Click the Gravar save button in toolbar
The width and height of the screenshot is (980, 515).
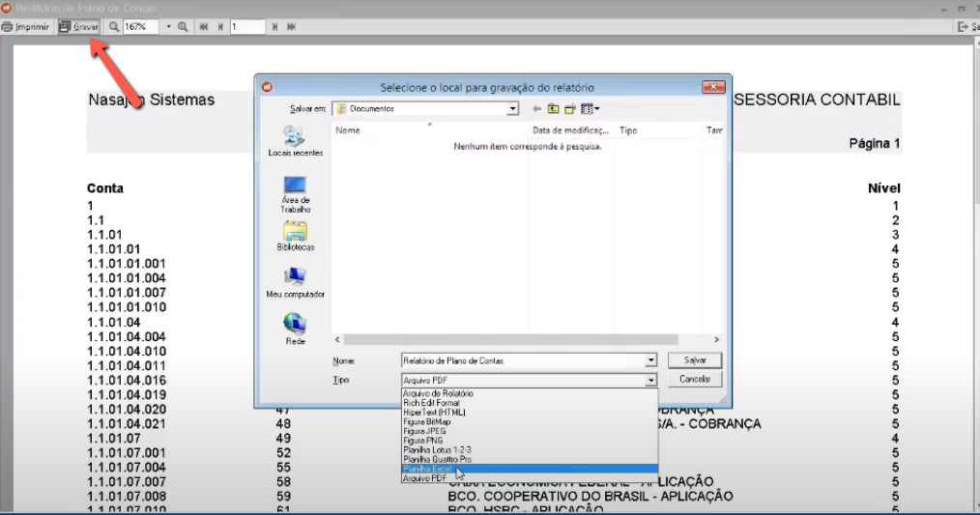(x=79, y=27)
